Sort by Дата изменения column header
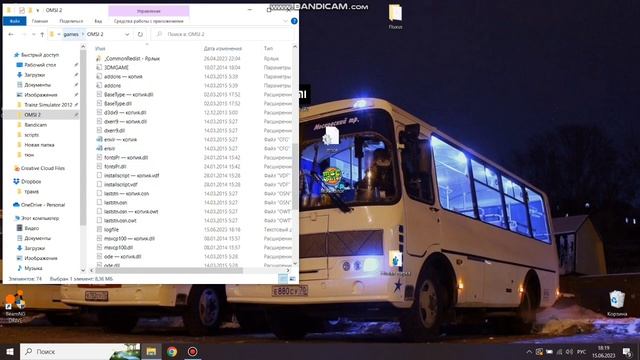The width and height of the screenshot is (640, 360). (222, 49)
